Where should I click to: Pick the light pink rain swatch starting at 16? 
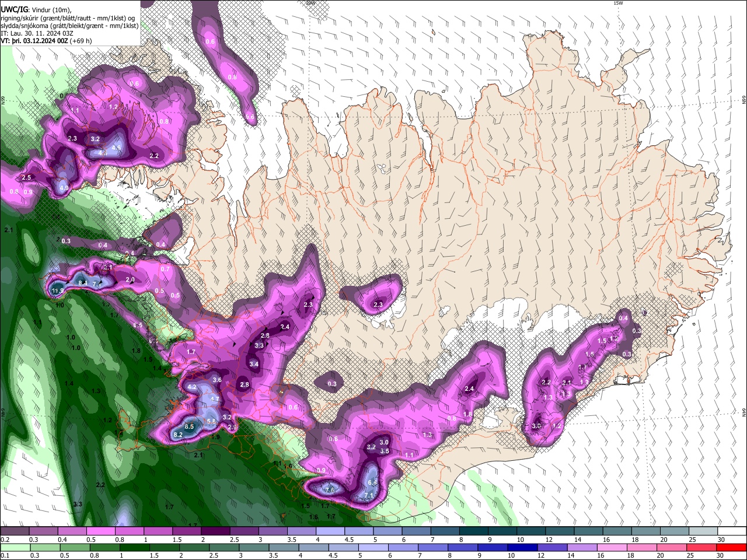pyautogui.click(x=612, y=547)
